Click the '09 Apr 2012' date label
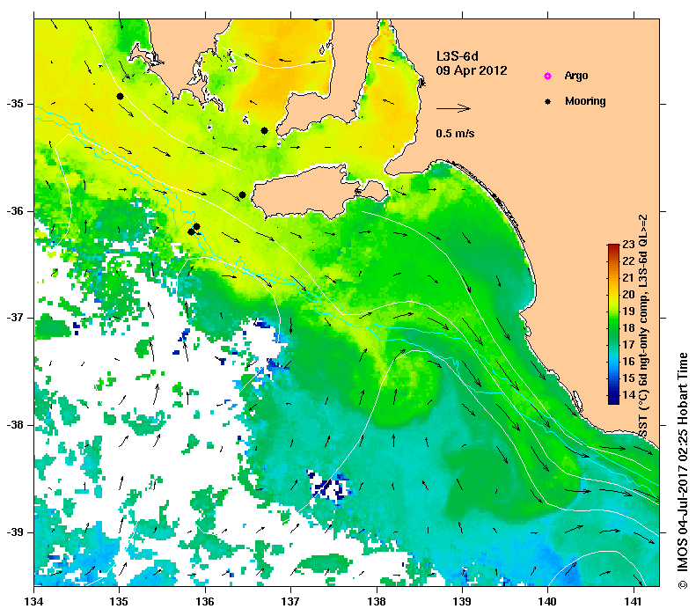The image size is (696, 616). (472, 70)
